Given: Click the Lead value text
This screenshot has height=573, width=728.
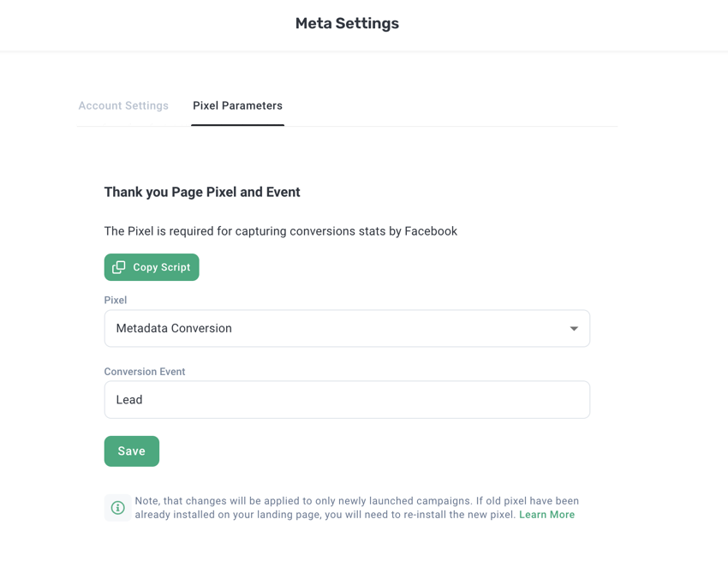Looking at the screenshot, I should pyautogui.click(x=129, y=400).
